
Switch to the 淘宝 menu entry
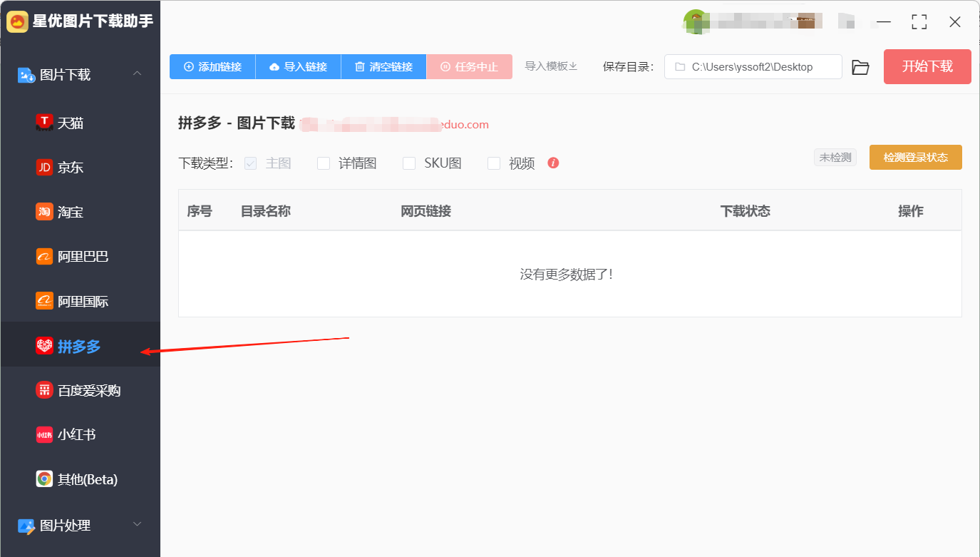coord(81,212)
